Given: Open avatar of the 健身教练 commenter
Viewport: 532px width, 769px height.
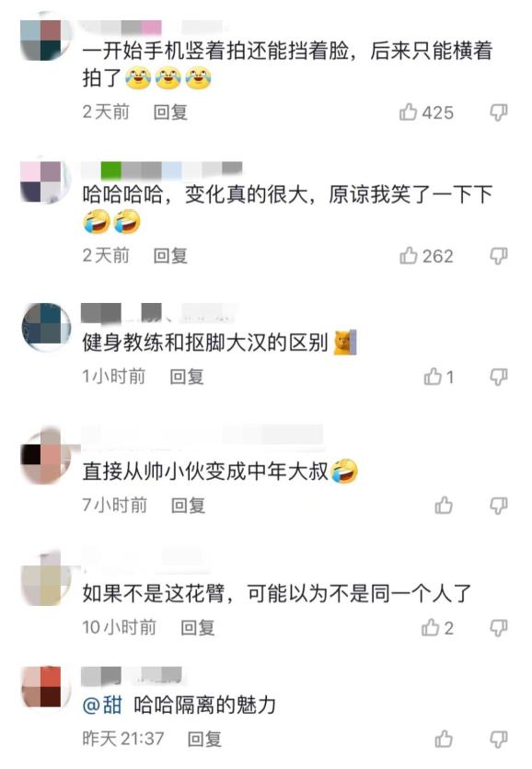Looking at the screenshot, I should click(x=46, y=327).
